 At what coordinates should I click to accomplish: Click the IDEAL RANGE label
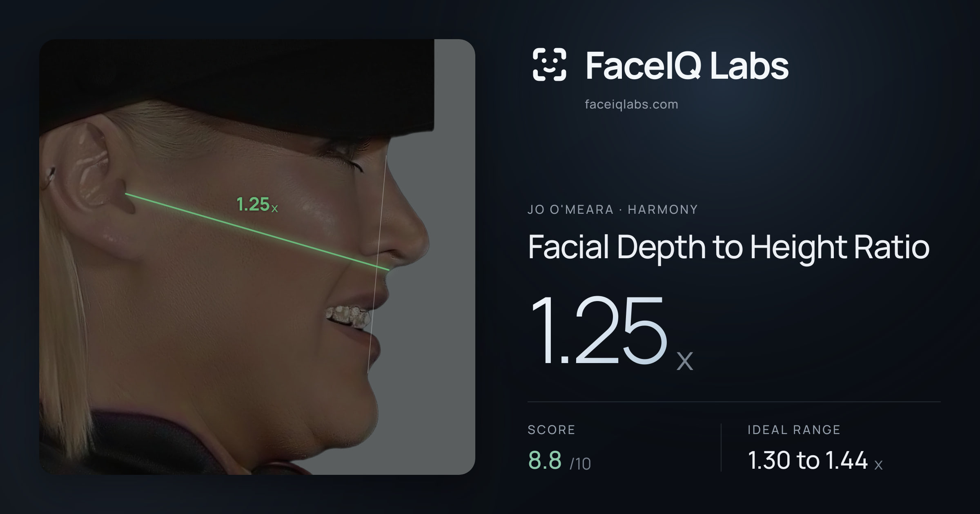tap(794, 430)
